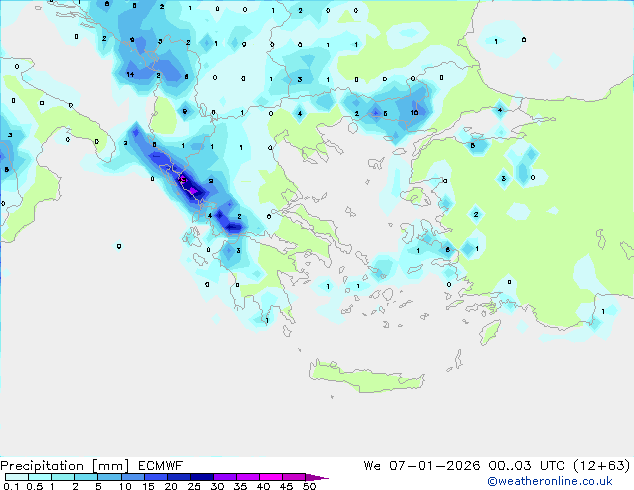Click the 'ECMWF' model label
The height and width of the screenshot is (490, 634).
(161, 466)
